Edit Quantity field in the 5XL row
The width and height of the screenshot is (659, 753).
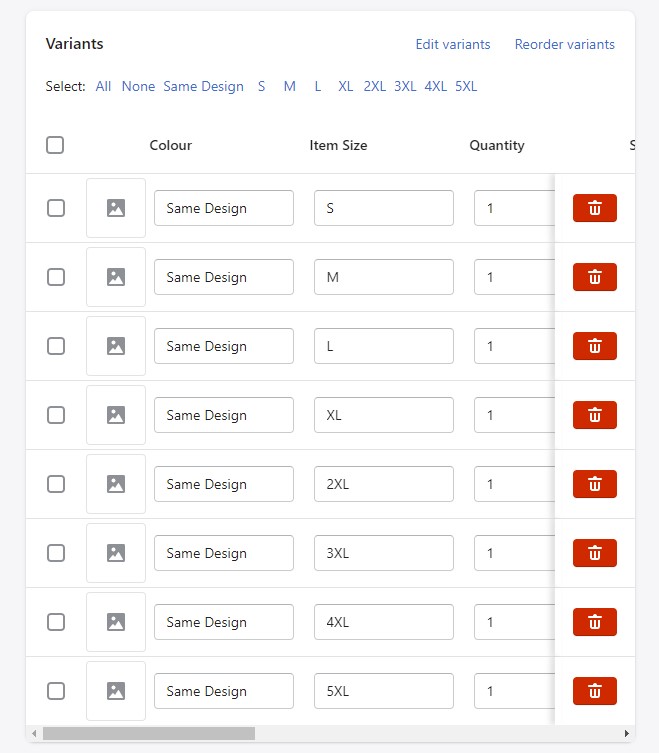click(x=514, y=691)
